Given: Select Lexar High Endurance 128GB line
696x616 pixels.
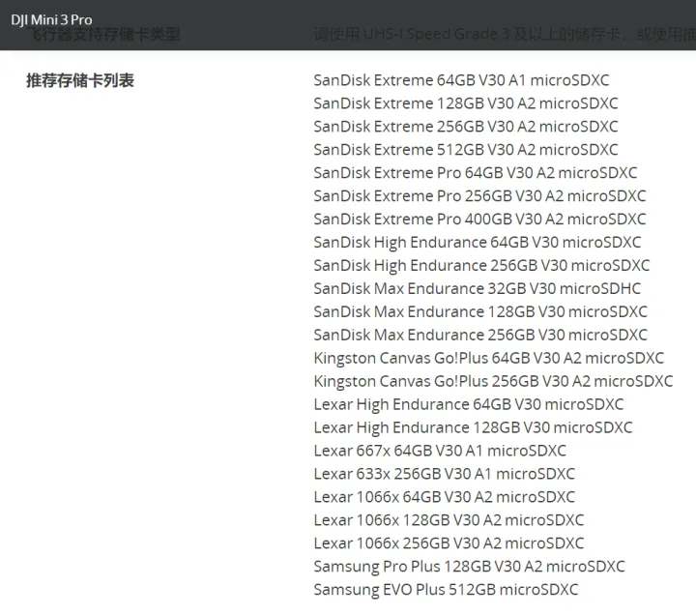Looking at the screenshot, I should [473, 427].
